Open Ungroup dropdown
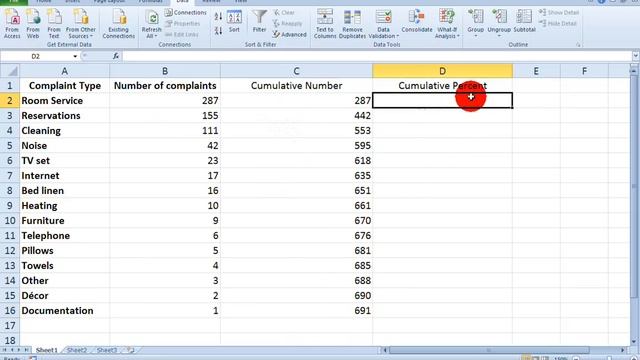 pos(499,24)
